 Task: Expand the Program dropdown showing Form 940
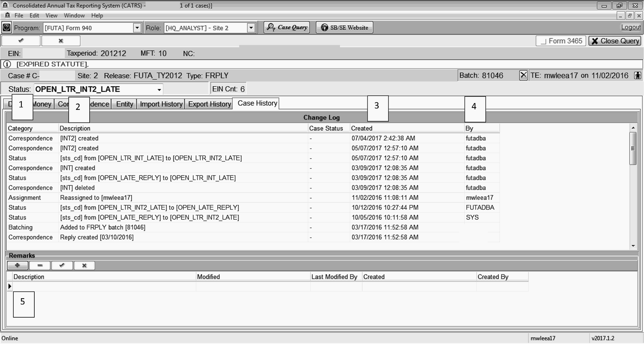(137, 28)
